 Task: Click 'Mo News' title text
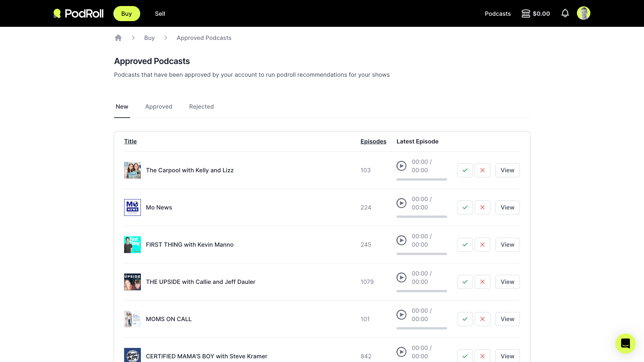click(159, 207)
